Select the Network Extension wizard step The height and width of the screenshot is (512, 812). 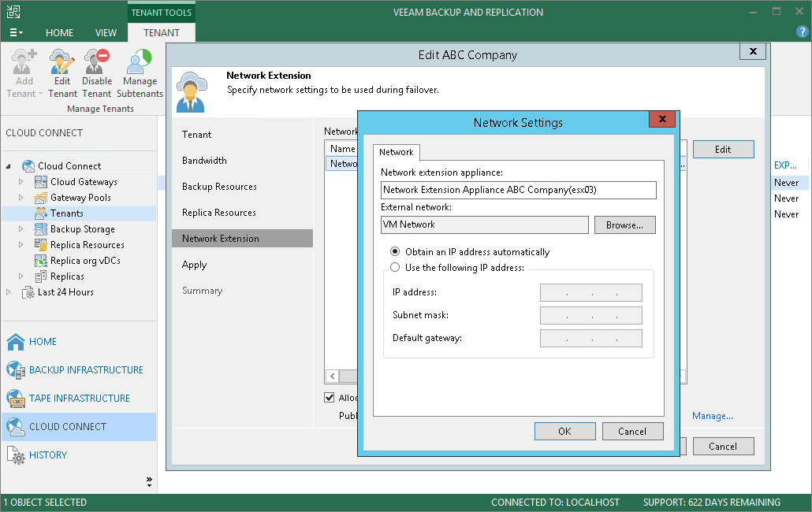coord(242,239)
